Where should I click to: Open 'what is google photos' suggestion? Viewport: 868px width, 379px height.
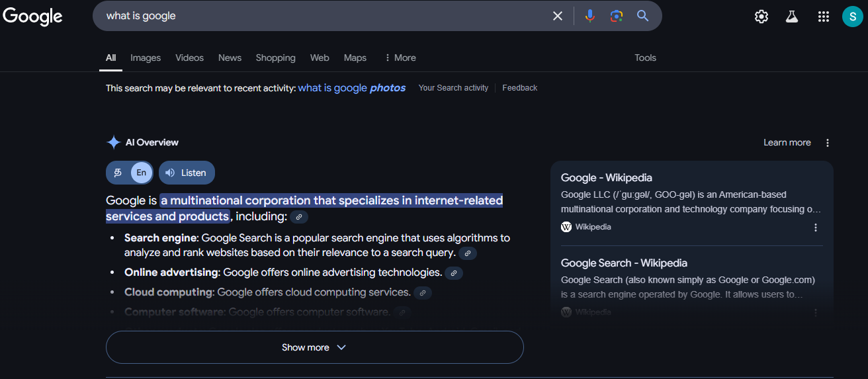(x=352, y=88)
